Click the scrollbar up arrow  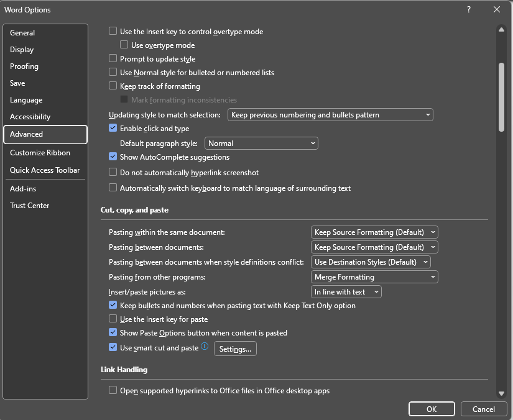501,29
